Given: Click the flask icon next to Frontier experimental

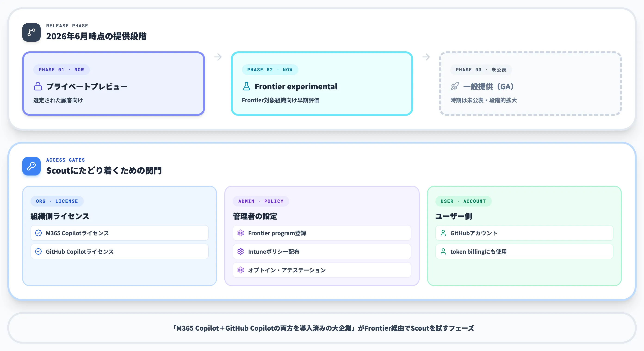Looking at the screenshot, I should click(246, 86).
